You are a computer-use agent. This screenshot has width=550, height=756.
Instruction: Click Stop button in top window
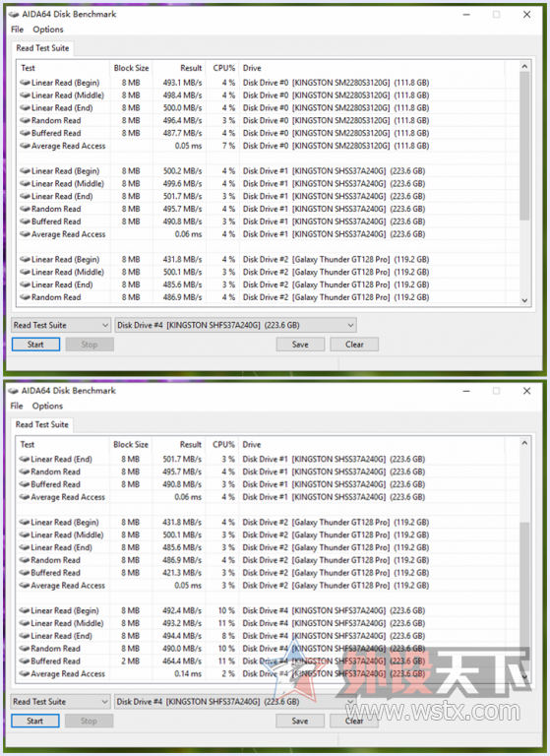[90, 345]
